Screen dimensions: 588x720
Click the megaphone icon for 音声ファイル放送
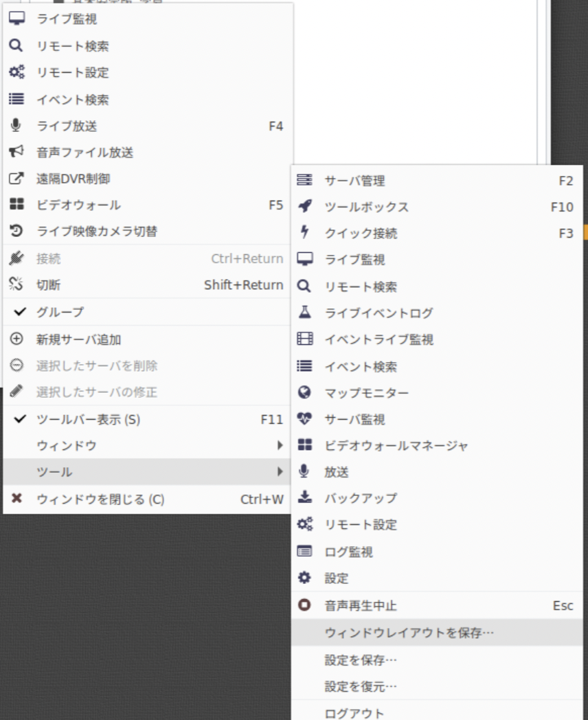pyautogui.click(x=16, y=152)
